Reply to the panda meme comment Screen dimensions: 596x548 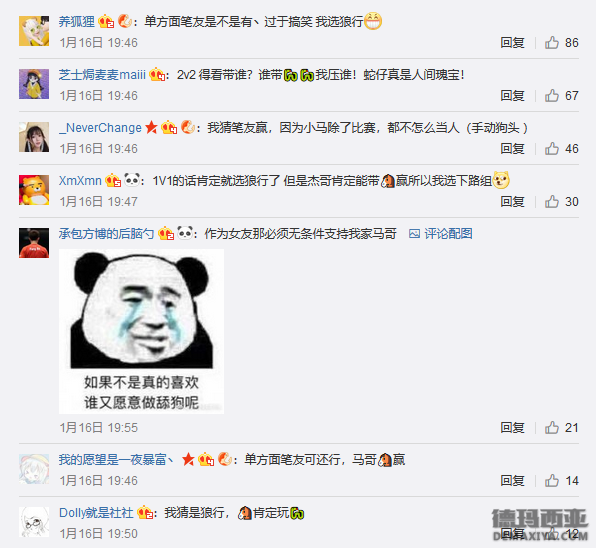pos(512,428)
